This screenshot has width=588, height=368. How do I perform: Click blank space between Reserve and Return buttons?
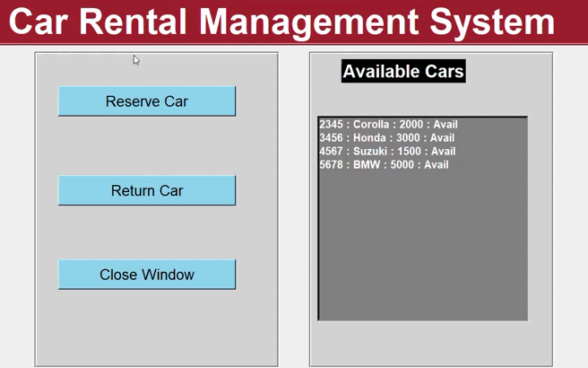coord(147,145)
